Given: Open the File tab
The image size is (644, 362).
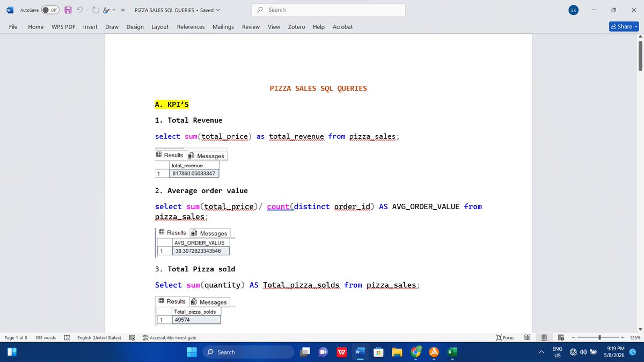Looking at the screenshot, I should (13, 27).
